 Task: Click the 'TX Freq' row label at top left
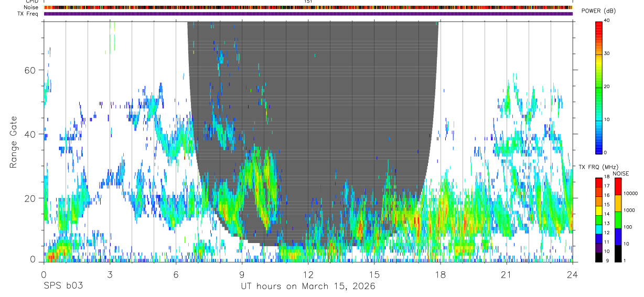(x=28, y=14)
